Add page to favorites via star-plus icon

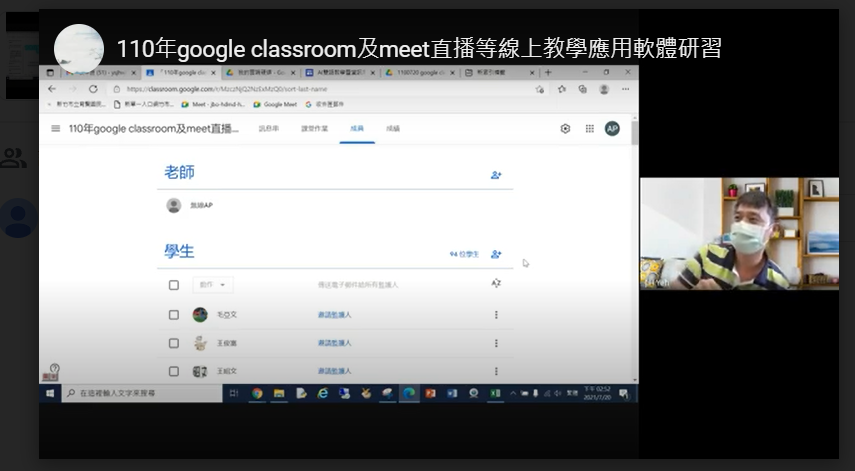pyautogui.click(x=540, y=89)
